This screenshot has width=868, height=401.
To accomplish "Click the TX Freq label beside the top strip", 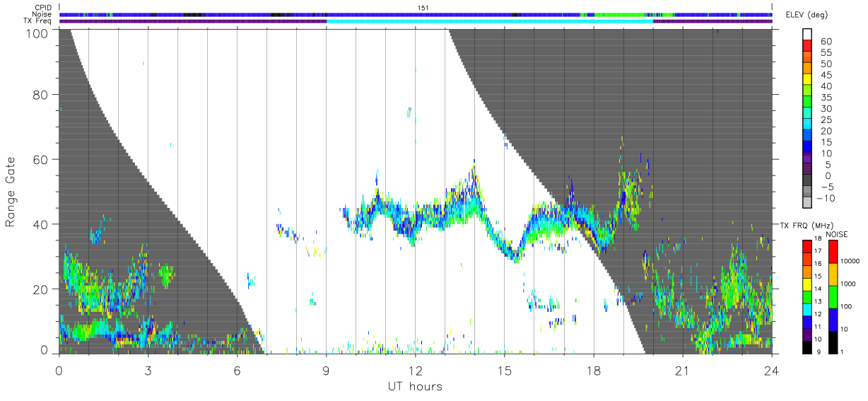I will (x=38, y=21).
